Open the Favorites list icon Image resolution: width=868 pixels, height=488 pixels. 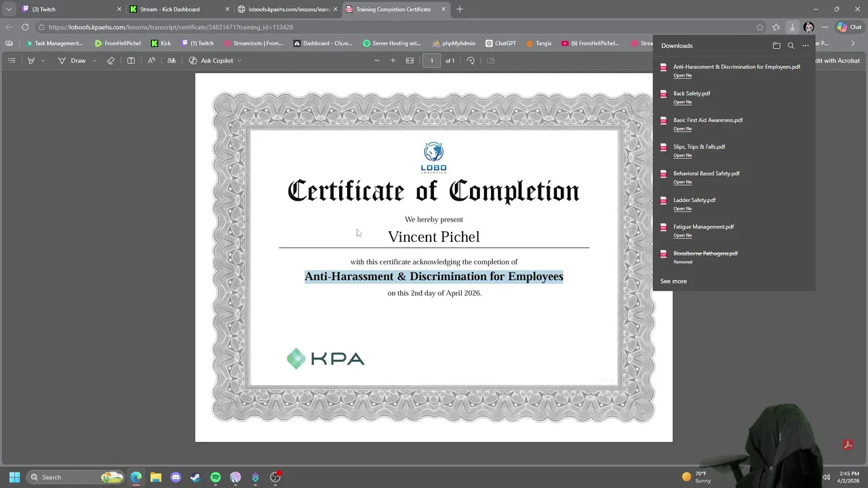click(x=776, y=27)
